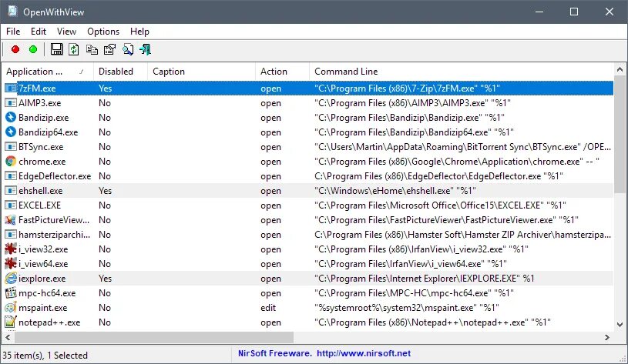
Task: Click Disabled value Yes for iexplore.exe
Action: click(x=106, y=278)
